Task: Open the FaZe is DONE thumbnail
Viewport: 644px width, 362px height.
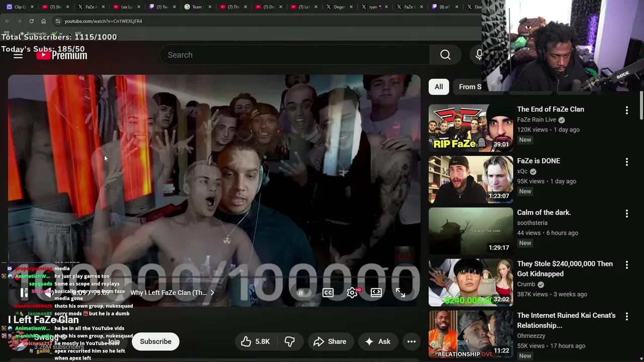Action: pos(471,179)
